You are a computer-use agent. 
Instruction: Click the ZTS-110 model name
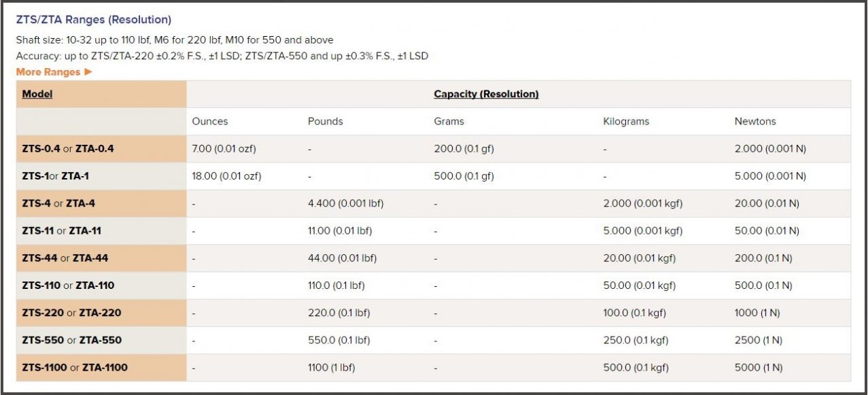41,286
